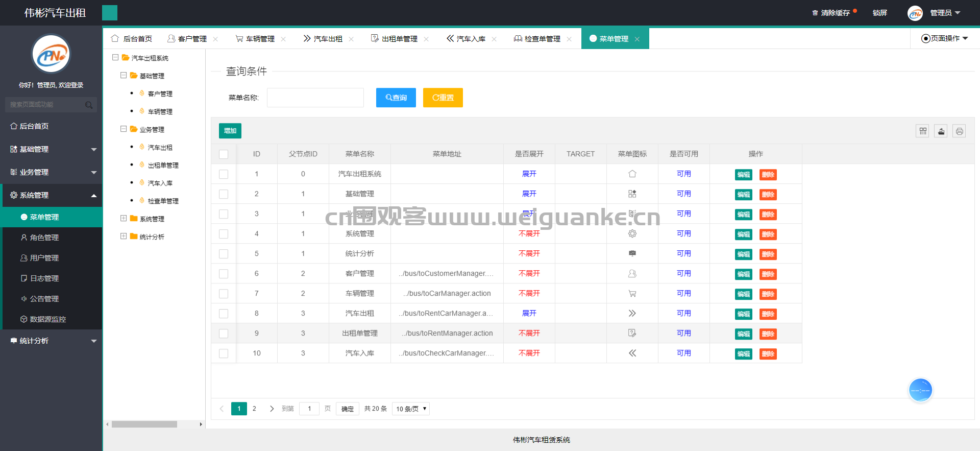The width and height of the screenshot is (980, 451).
Task: Click the 增加 add button
Action: click(x=230, y=131)
